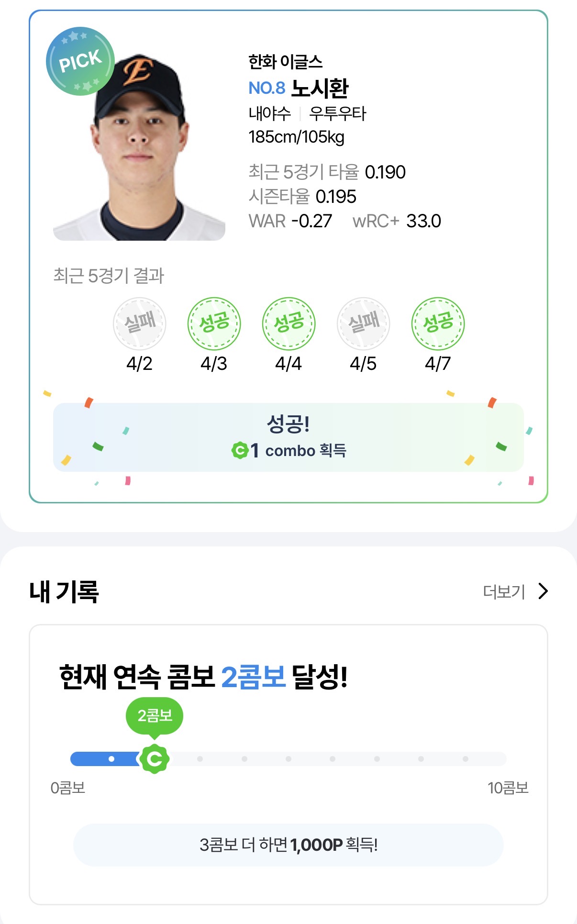Click the 한화 이글스 team name
577x924 pixels.
pos(285,62)
